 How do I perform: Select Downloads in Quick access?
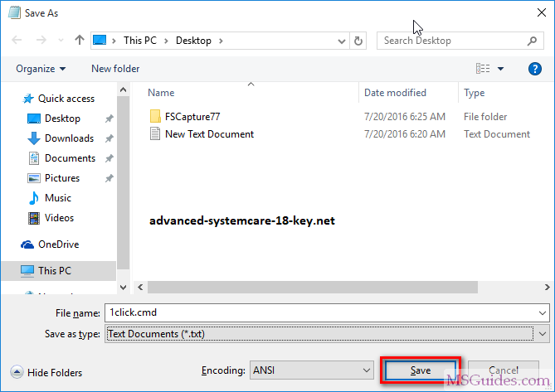click(x=69, y=138)
